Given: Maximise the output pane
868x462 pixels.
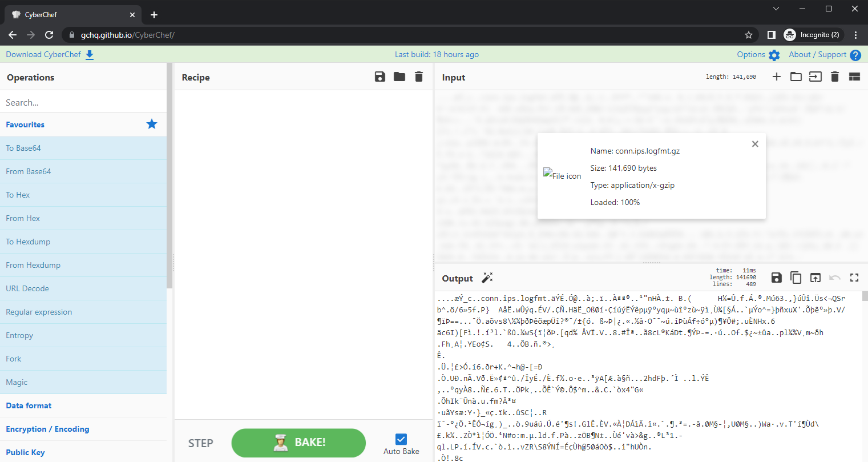Looking at the screenshot, I should tap(854, 278).
